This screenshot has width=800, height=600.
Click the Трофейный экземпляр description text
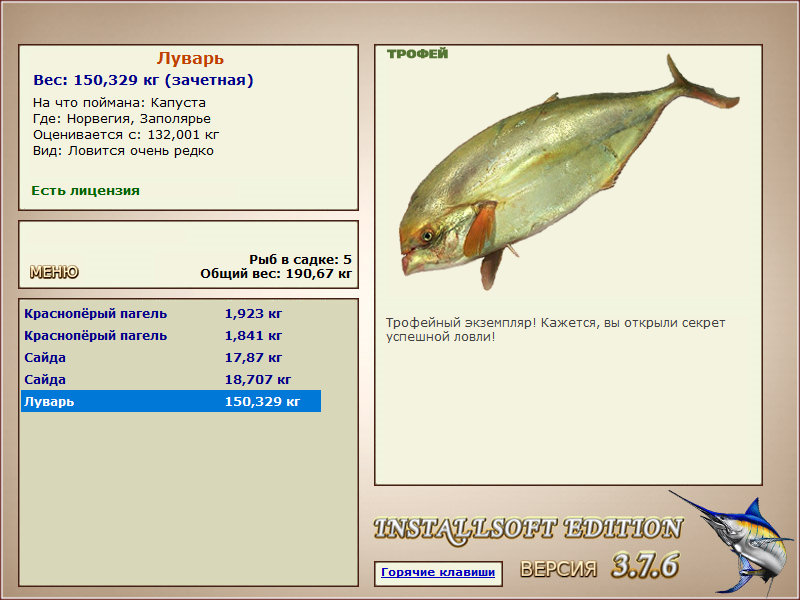pos(555,330)
